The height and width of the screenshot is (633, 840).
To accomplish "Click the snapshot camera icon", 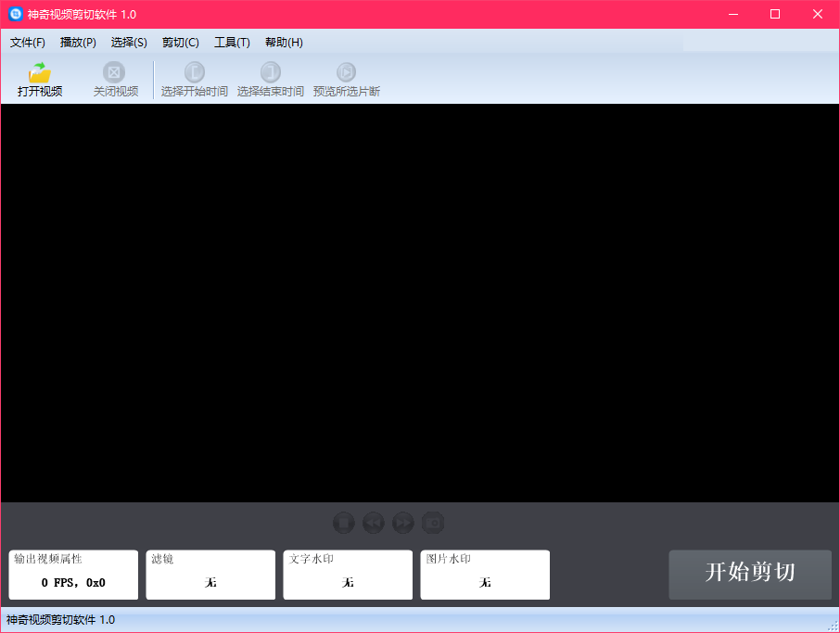I will click(433, 522).
